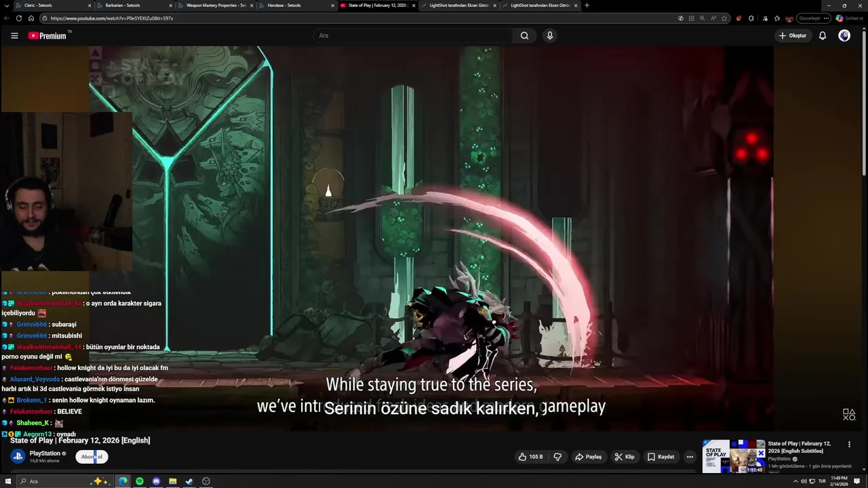Close the Barbarian - Setools tab
Image resolution: width=868 pixels, height=488 pixels.
point(171,5)
